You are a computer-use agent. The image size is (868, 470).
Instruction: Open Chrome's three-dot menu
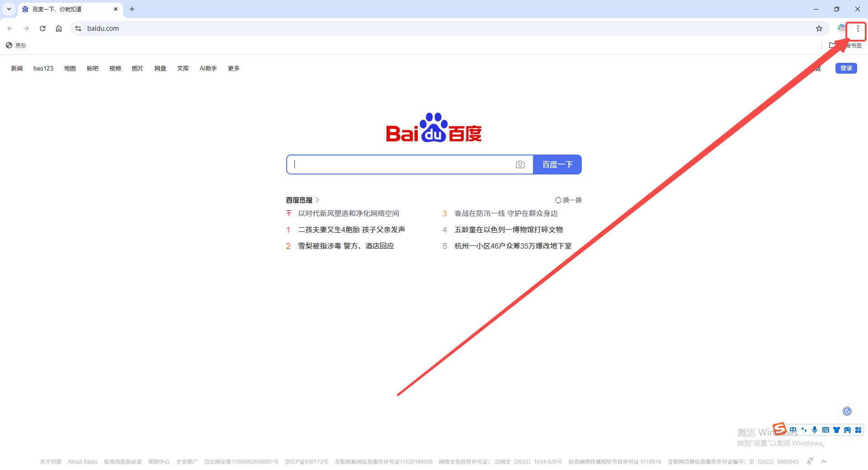[858, 28]
